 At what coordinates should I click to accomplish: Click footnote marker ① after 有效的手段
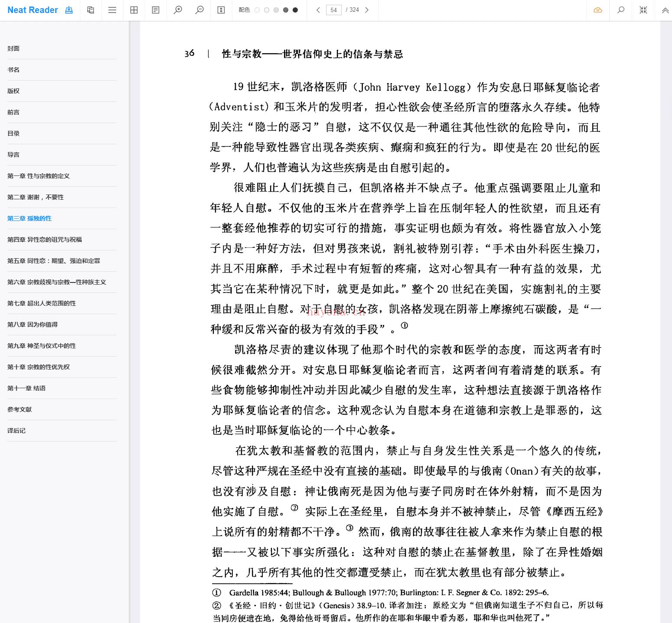(x=405, y=325)
